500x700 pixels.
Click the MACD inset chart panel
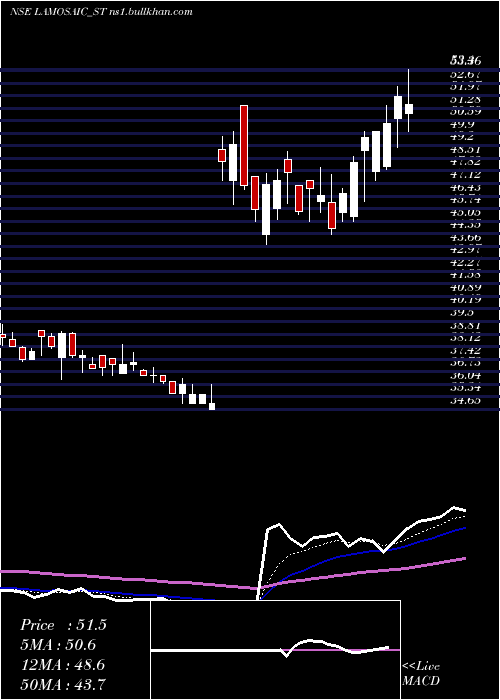coord(275,650)
